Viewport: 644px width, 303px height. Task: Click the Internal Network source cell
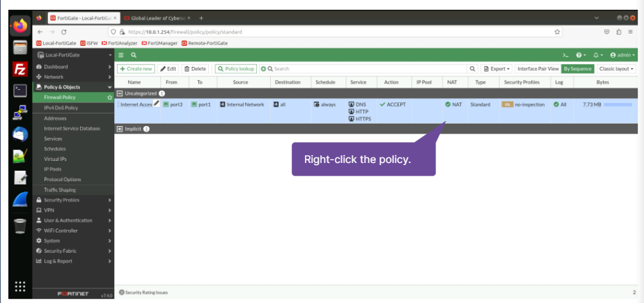pos(242,104)
